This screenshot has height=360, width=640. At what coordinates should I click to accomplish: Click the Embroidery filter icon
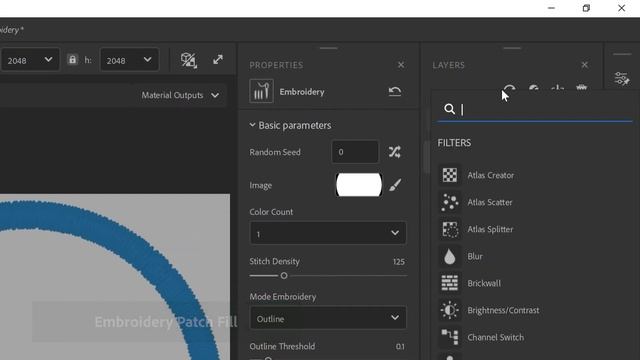[261, 91]
